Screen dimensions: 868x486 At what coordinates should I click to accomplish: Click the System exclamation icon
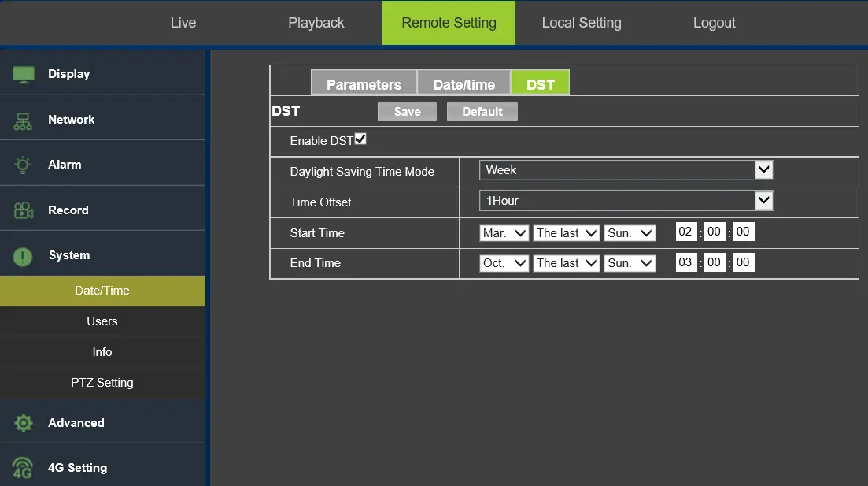coord(23,257)
